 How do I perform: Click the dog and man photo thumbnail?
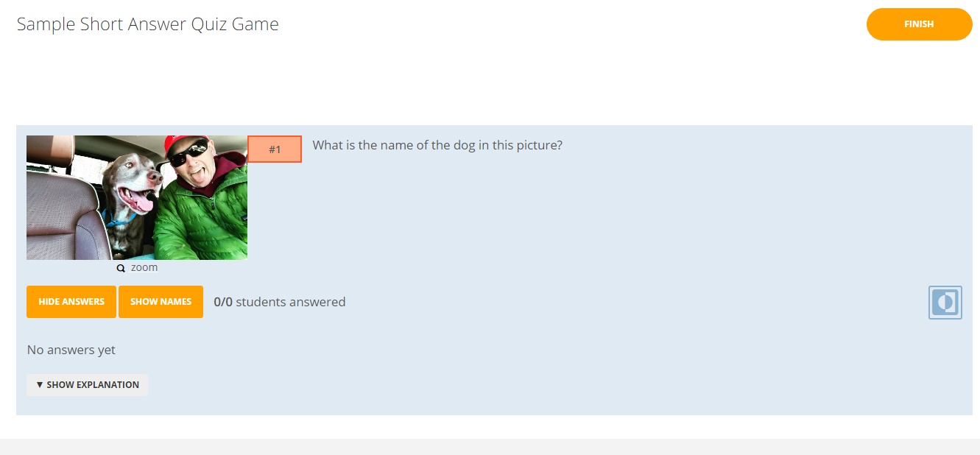point(137,197)
